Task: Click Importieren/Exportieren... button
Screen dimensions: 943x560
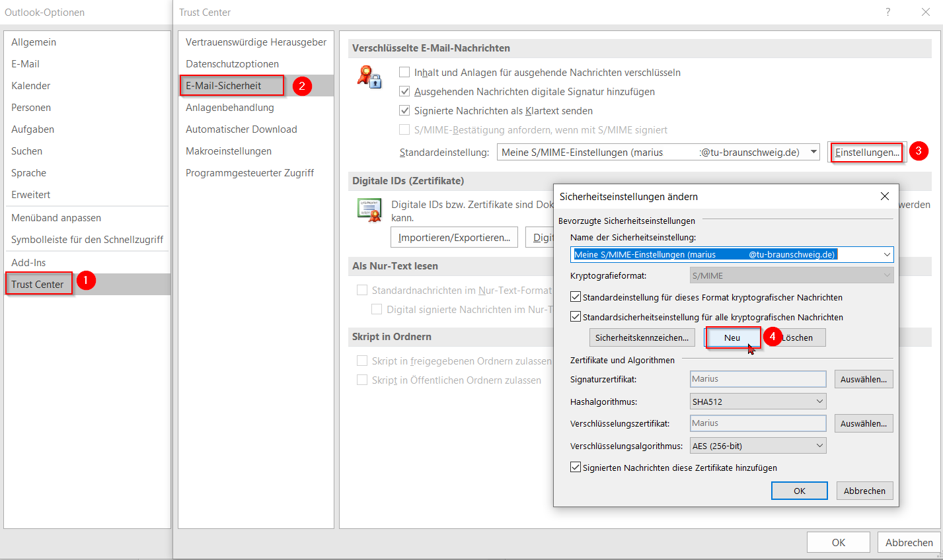Action: [454, 238]
